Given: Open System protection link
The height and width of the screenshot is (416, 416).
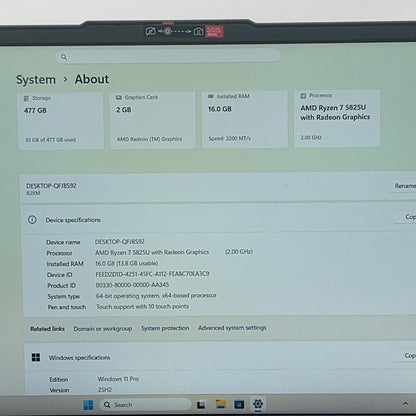Looking at the screenshot, I should (165, 328).
